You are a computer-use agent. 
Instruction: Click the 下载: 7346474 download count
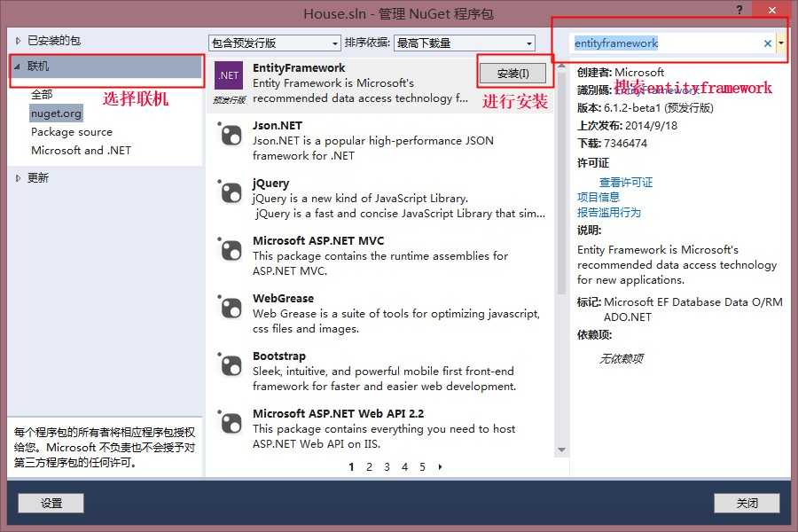[612, 144]
